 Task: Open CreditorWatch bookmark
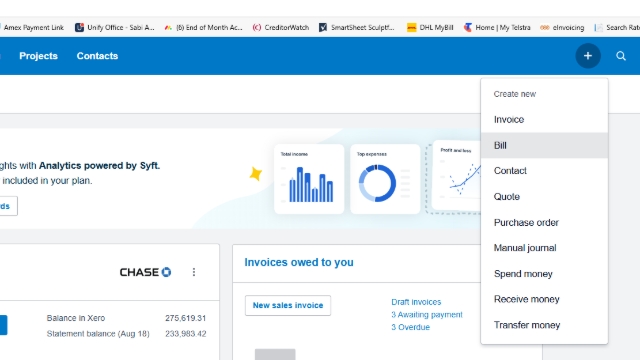281,27
